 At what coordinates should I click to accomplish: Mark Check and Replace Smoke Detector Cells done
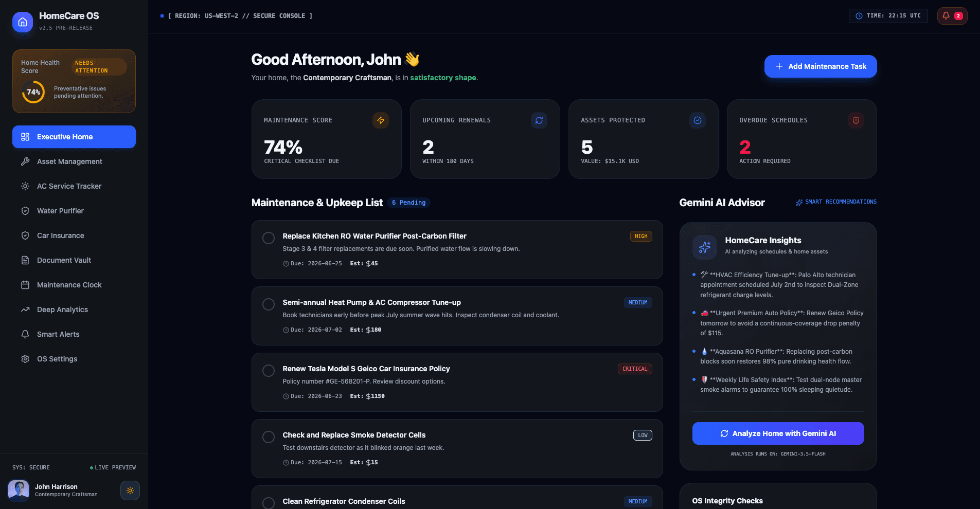pyautogui.click(x=269, y=437)
